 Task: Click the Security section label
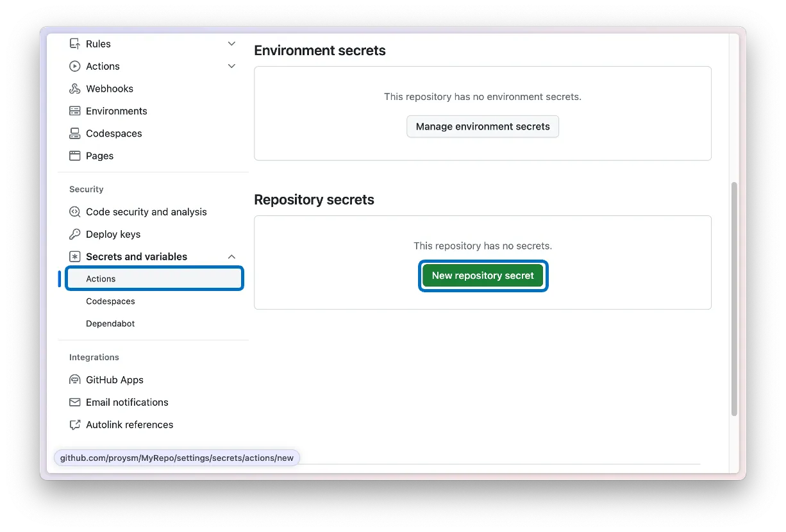pyautogui.click(x=87, y=190)
